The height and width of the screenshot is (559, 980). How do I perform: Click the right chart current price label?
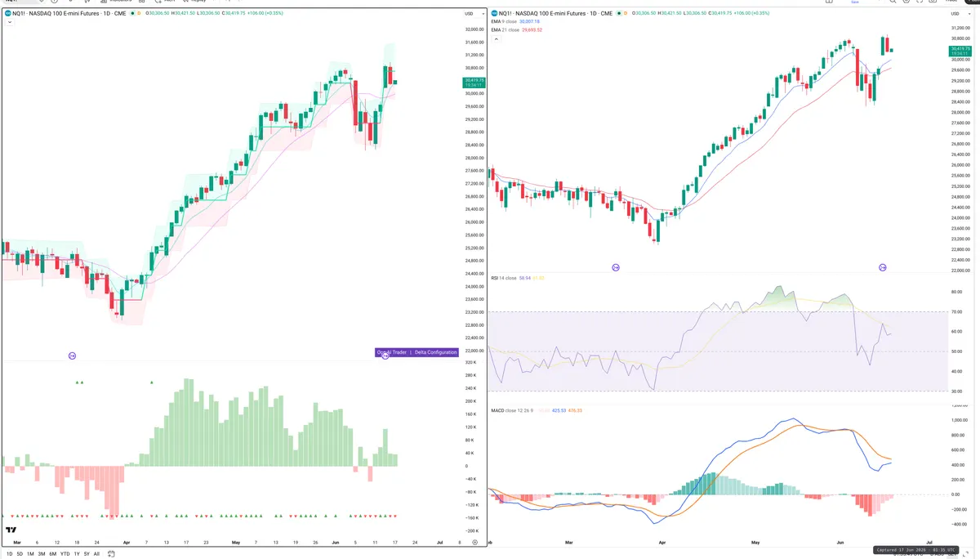click(x=960, y=51)
